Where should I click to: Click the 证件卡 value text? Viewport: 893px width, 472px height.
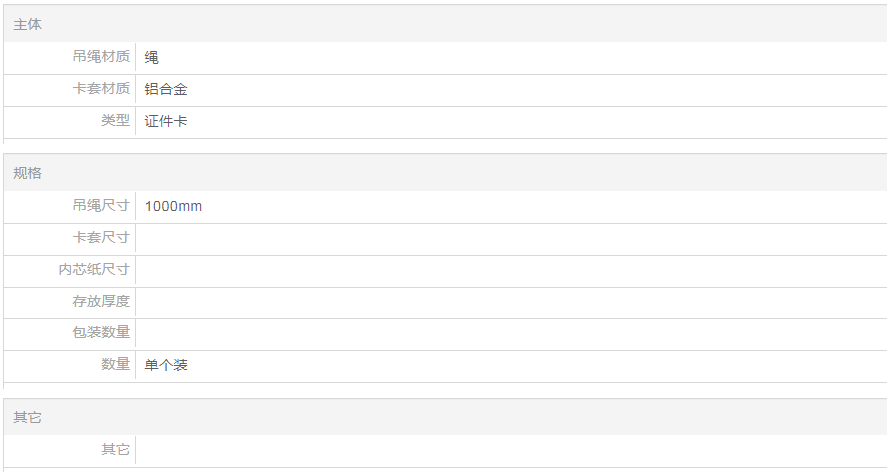click(x=166, y=121)
